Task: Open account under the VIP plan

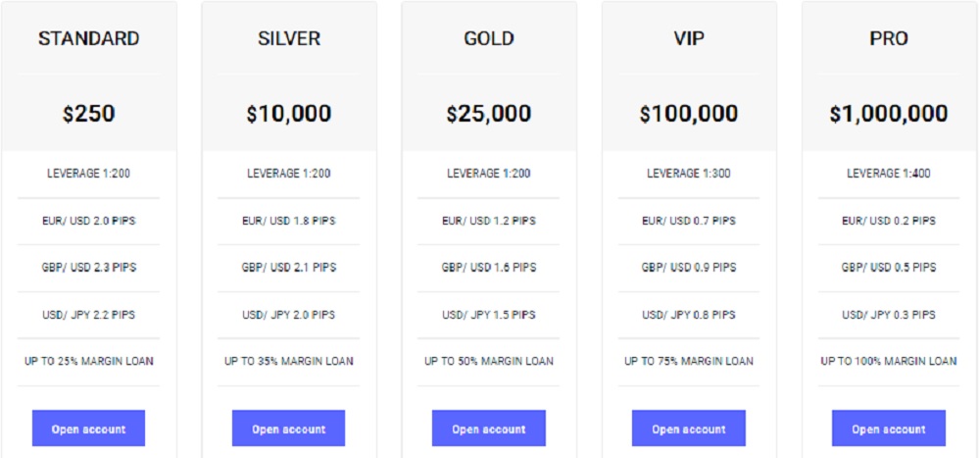Action: [689, 429]
